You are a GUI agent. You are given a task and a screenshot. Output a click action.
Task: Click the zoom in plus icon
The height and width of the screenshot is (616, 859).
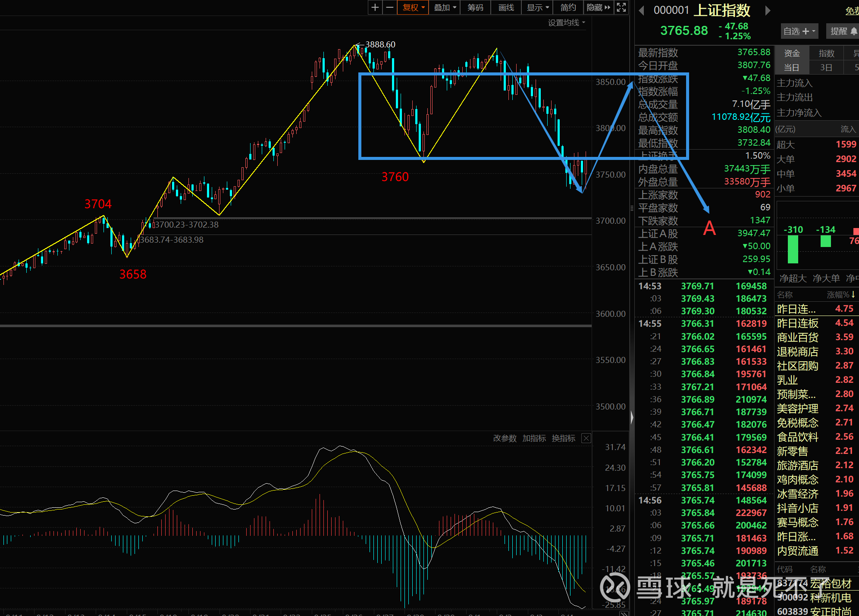(x=375, y=7)
